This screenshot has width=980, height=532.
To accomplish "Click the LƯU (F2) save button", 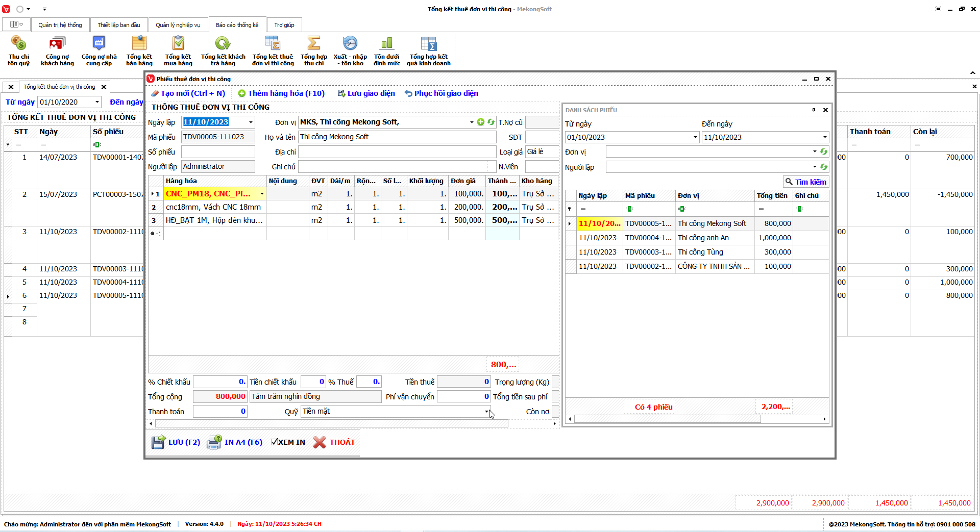I will pos(176,442).
